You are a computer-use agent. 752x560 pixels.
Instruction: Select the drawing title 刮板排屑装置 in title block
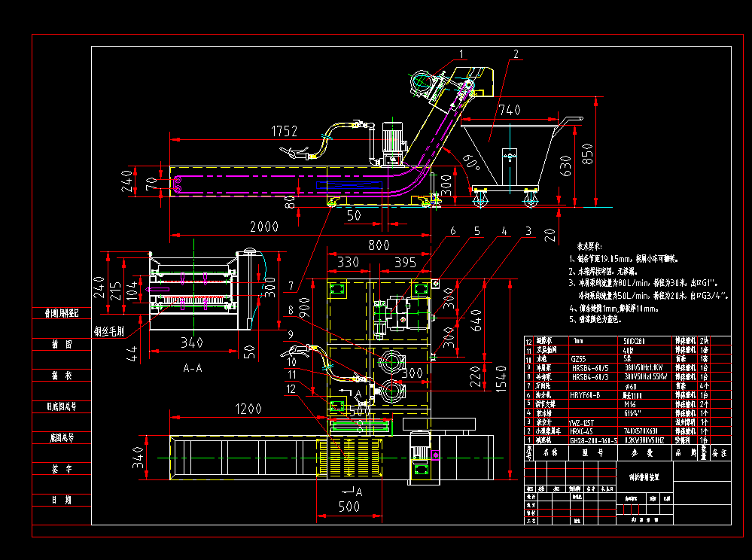coord(644,478)
